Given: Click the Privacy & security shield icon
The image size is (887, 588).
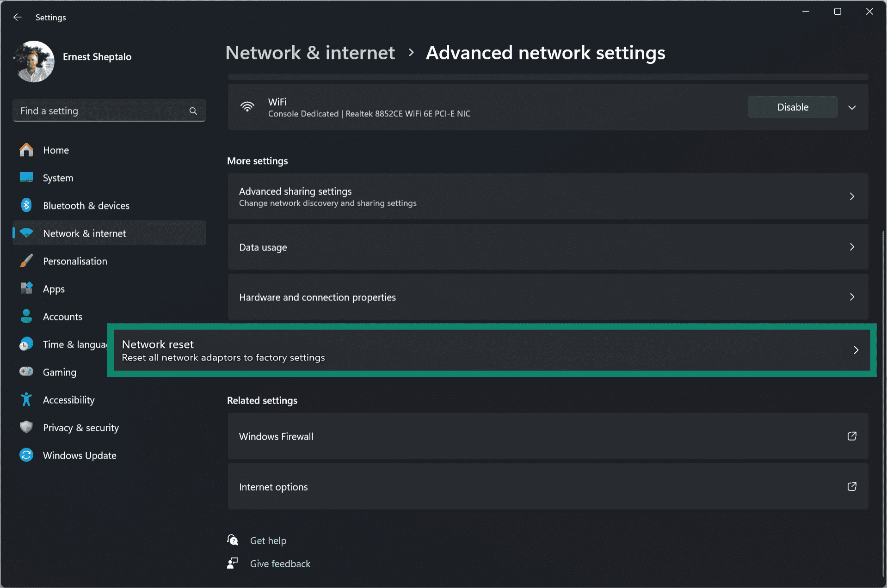Looking at the screenshot, I should 26,427.
